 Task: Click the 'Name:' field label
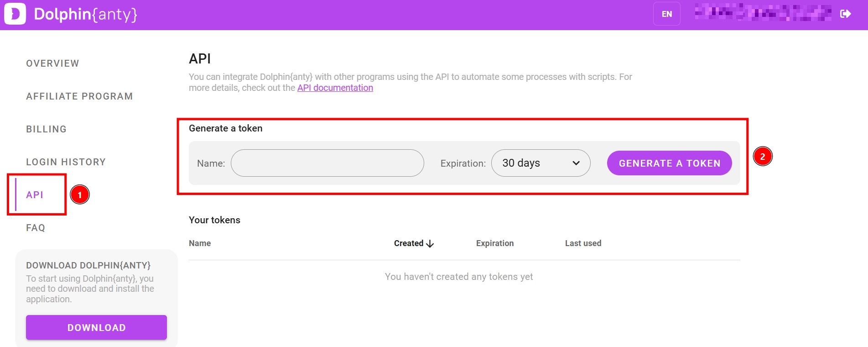pyautogui.click(x=211, y=163)
